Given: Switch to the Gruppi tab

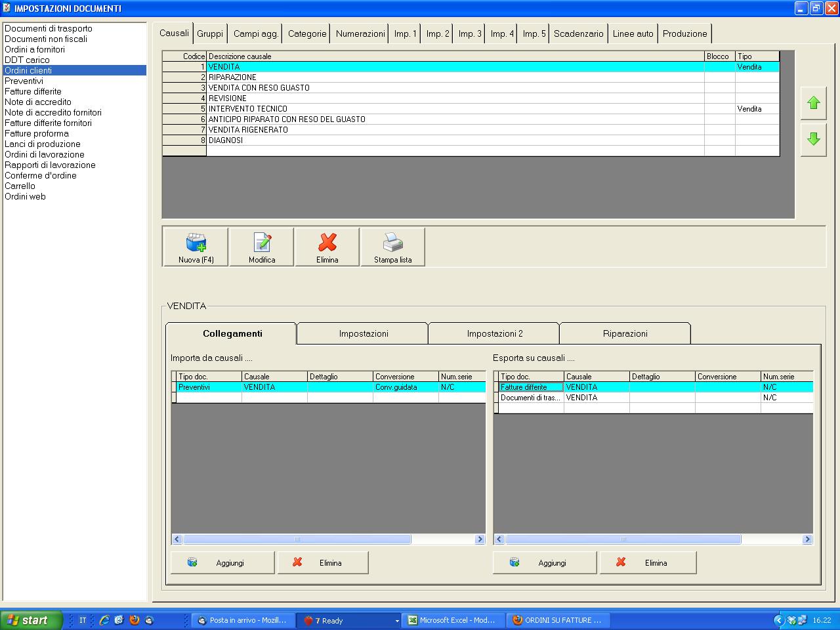Looking at the screenshot, I should pyautogui.click(x=210, y=33).
